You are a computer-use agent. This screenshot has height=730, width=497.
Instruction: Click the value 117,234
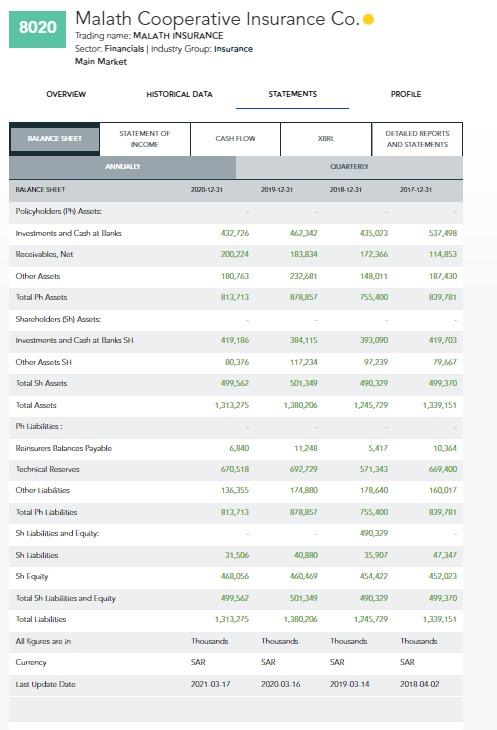[x=303, y=362]
